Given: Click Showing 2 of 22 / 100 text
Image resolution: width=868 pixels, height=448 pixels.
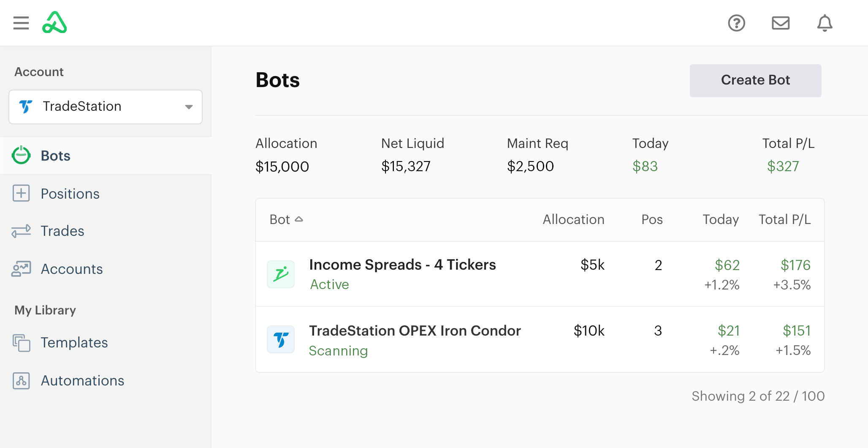Looking at the screenshot, I should pyautogui.click(x=758, y=396).
